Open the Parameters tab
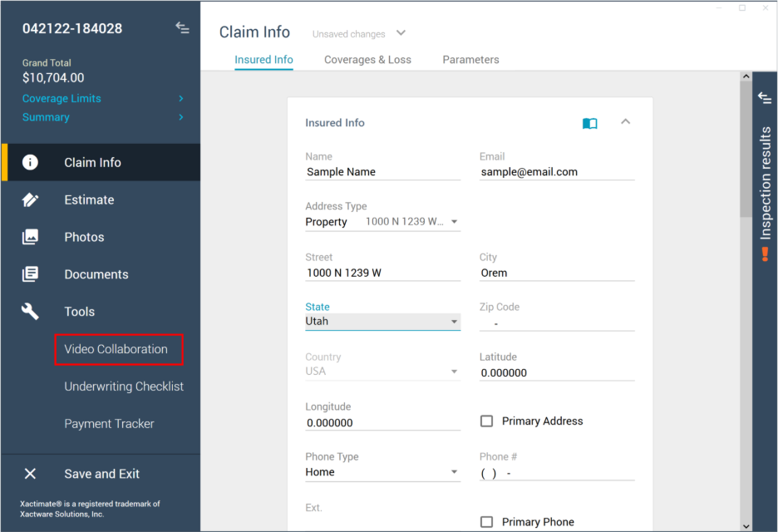The width and height of the screenshot is (778, 532). [470, 60]
